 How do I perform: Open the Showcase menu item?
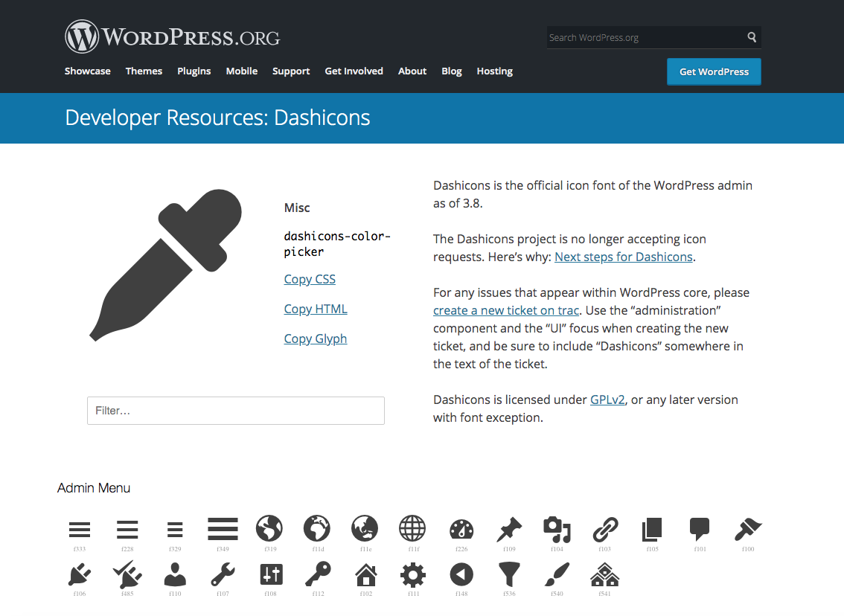pos(88,71)
